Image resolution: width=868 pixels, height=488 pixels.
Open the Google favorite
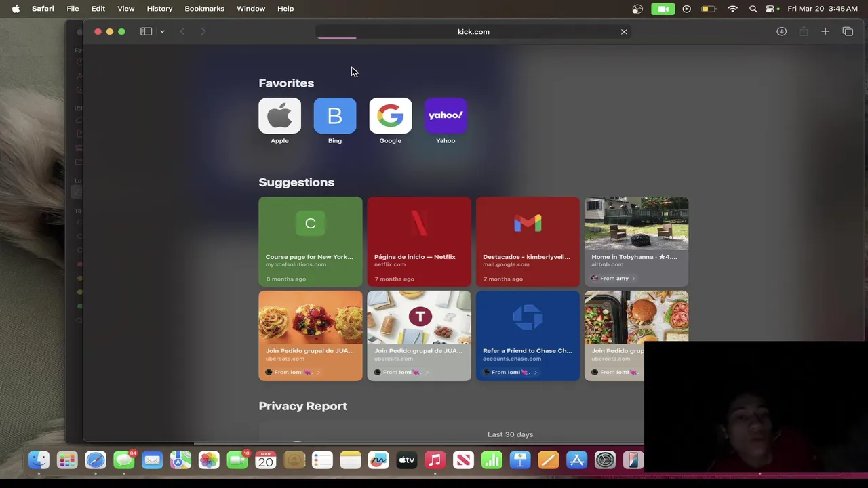click(390, 115)
